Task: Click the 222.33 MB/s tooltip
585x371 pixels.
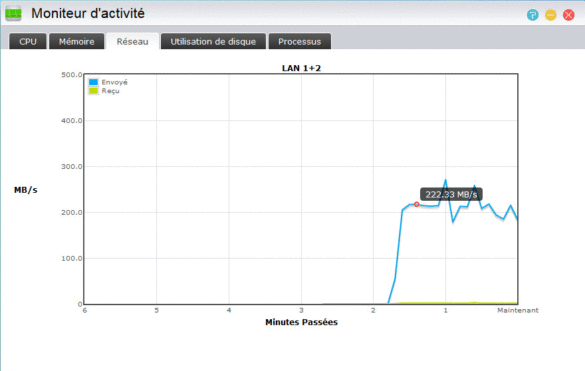Action: coord(451,194)
